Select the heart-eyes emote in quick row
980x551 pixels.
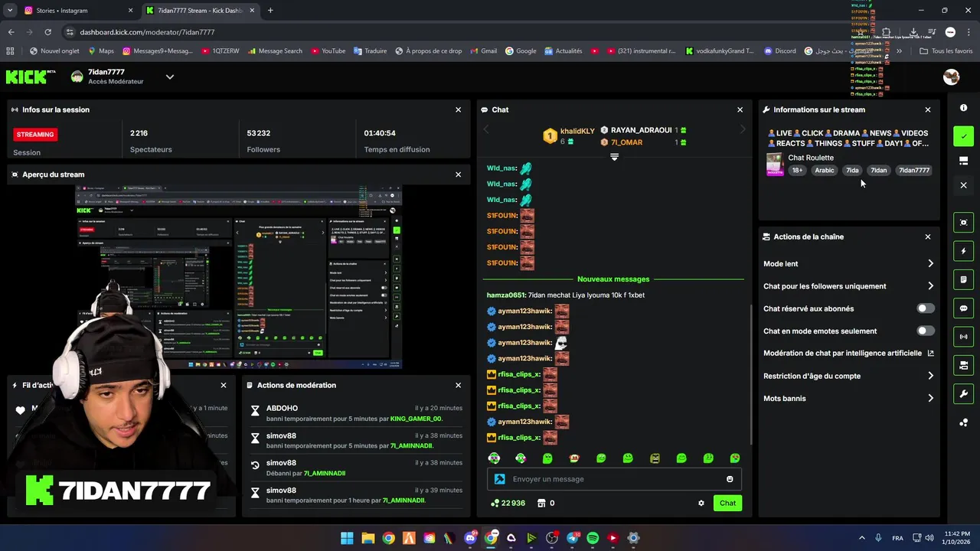pyautogui.click(x=735, y=458)
